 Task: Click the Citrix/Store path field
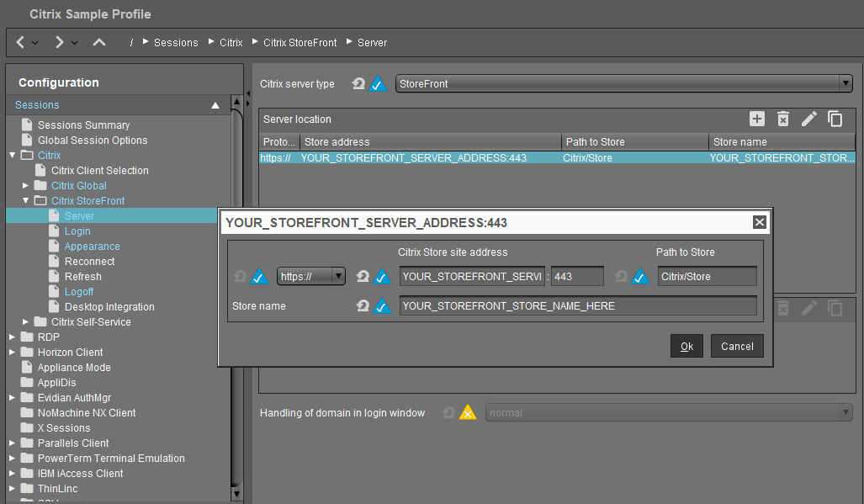click(707, 276)
